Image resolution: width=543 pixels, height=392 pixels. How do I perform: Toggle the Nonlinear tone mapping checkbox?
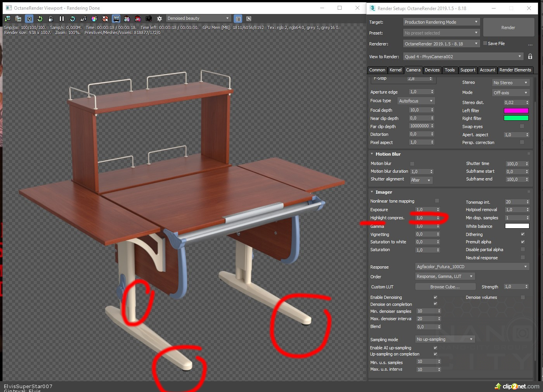coord(437,201)
